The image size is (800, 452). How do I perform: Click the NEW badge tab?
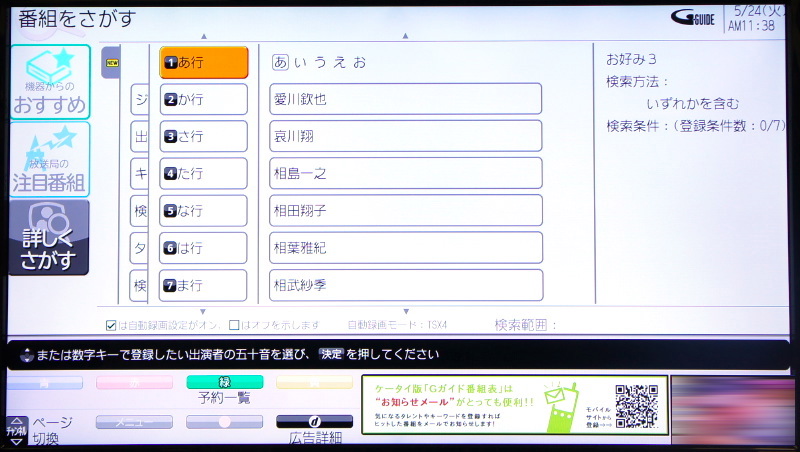tap(111, 63)
